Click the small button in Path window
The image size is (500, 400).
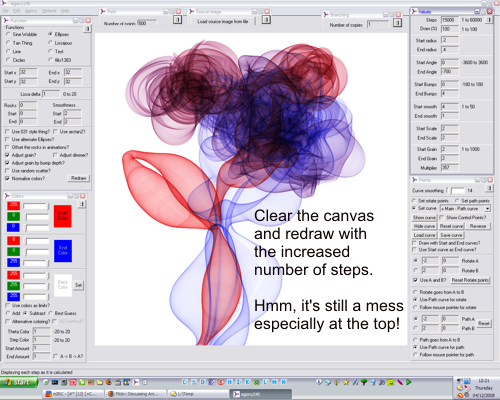click(177, 20)
